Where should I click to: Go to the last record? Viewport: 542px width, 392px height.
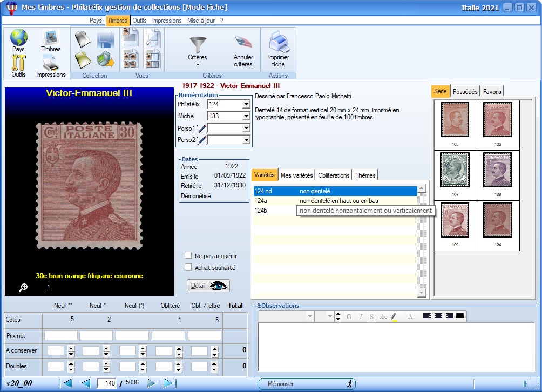tap(170, 383)
